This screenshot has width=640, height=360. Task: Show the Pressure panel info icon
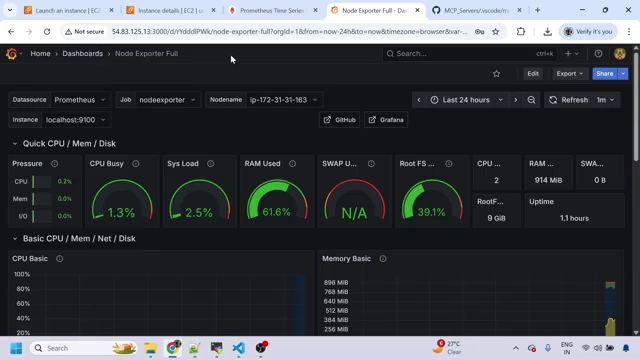point(54,164)
